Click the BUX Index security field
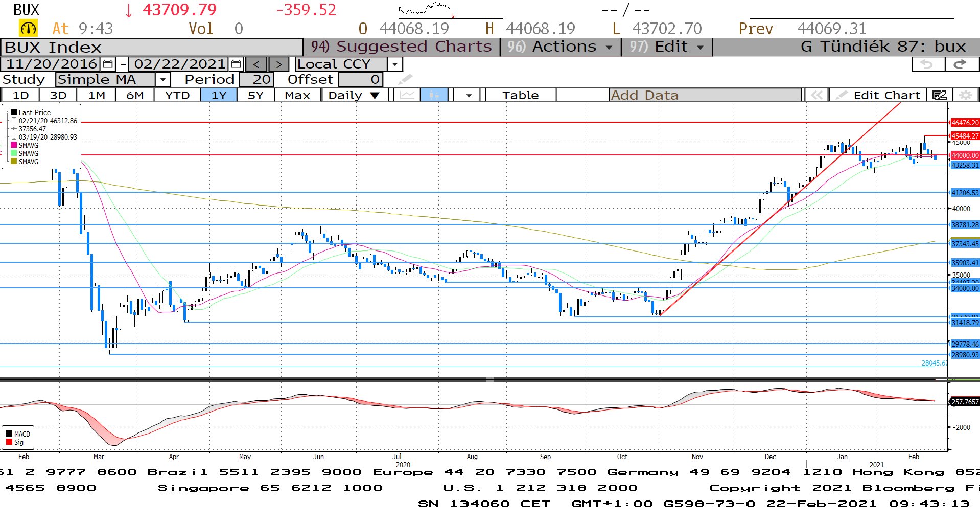Image resolution: width=980 pixels, height=524 pixels. click(x=151, y=47)
